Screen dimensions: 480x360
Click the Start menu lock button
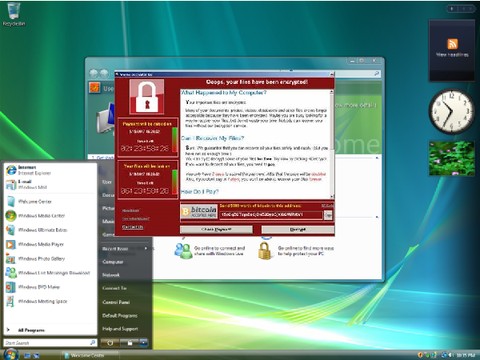click(129, 343)
